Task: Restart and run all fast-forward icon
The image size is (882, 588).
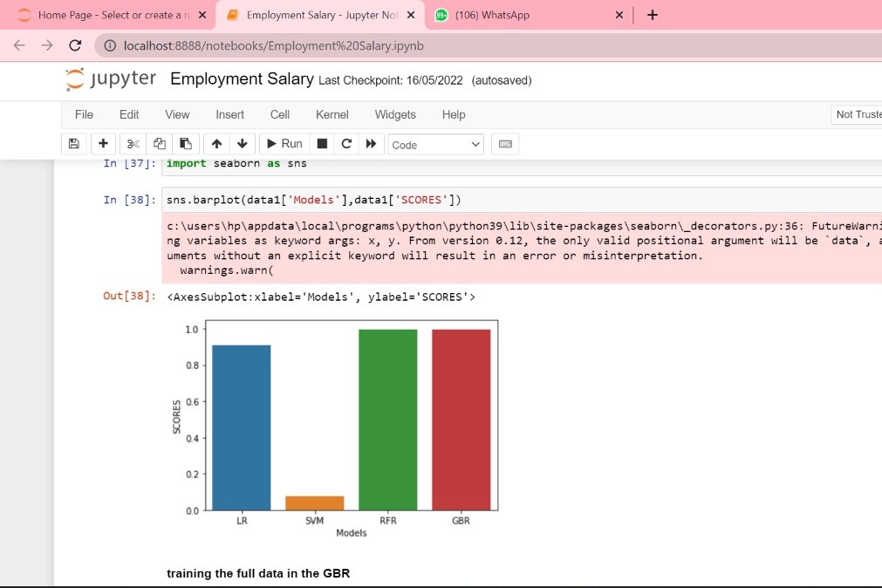Action: (x=372, y=144)
